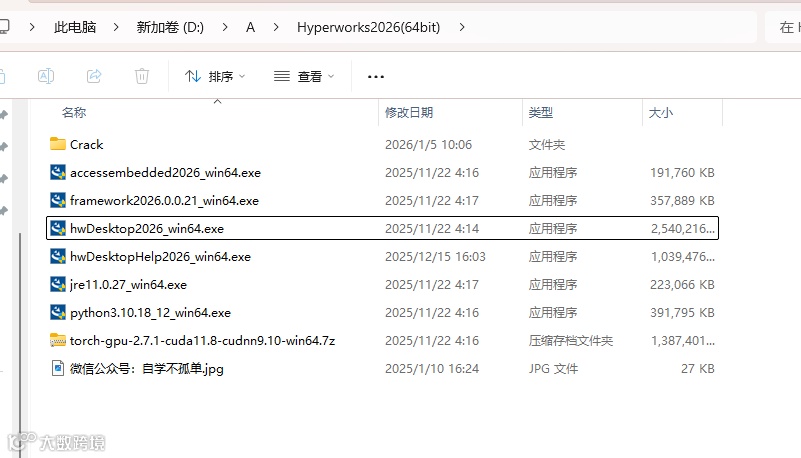Go to 此电脑 in the address bar
The height and width of the screenshot is (458, 801).
pyautogui.click(x=75, y=27)
